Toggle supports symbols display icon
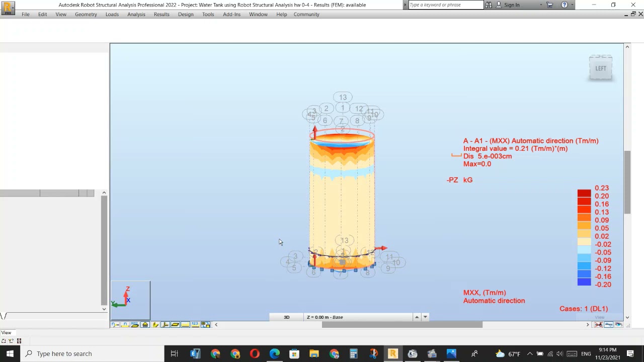Viewport: 644px width, 362px height. 145,325
